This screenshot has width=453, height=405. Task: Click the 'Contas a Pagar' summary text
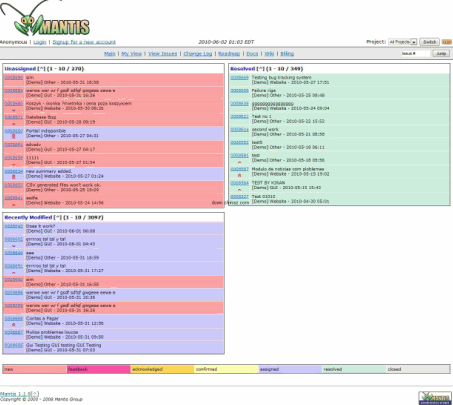coord(42,318)
